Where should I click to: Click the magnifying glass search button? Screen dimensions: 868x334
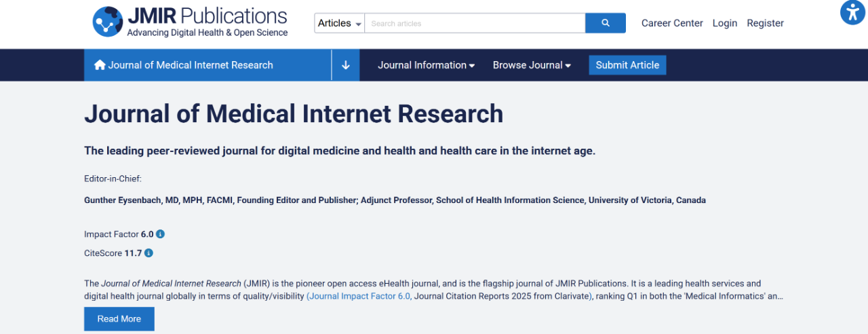(x=605, y=23)
